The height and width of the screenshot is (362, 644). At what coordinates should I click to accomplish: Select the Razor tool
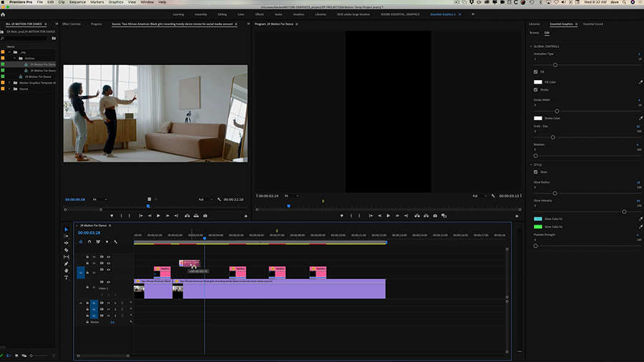(x=66, y=250)
